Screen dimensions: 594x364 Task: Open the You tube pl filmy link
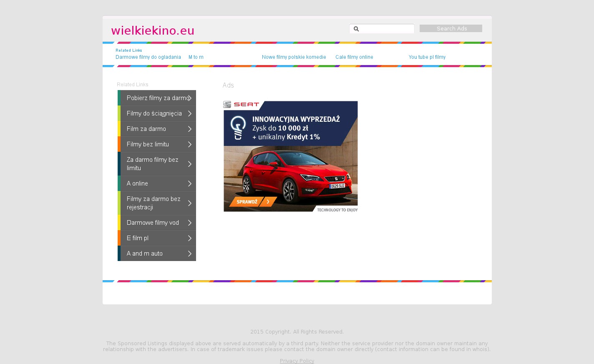427,57
